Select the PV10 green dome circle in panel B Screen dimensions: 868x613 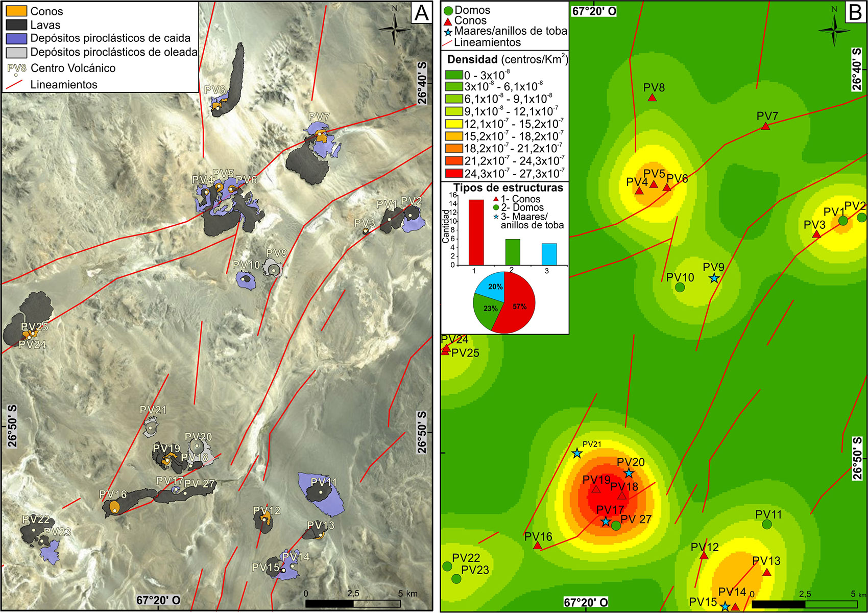point(680,288)
